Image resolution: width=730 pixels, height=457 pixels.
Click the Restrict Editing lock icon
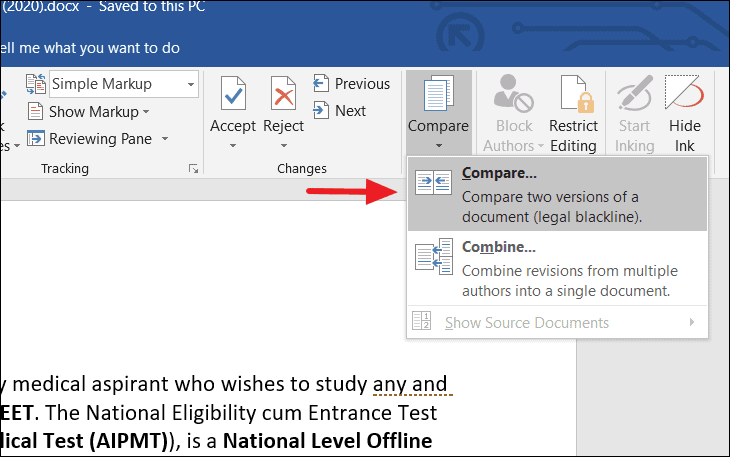point(573,95)
